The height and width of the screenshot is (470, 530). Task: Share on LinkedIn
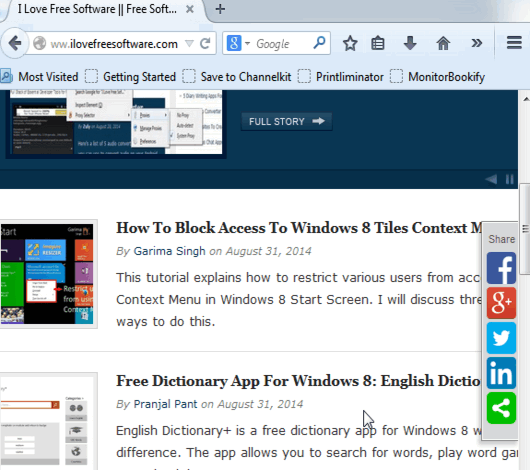501,373
